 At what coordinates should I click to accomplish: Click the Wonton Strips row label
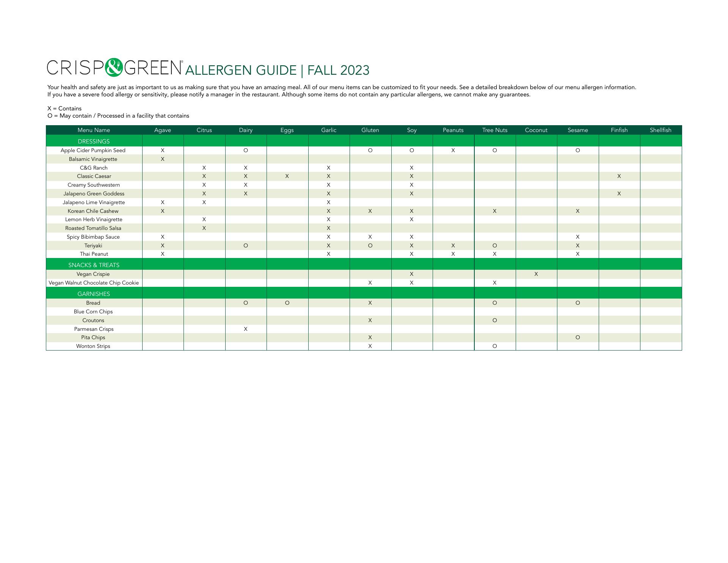pyautogui.click(x=93, y=346)
